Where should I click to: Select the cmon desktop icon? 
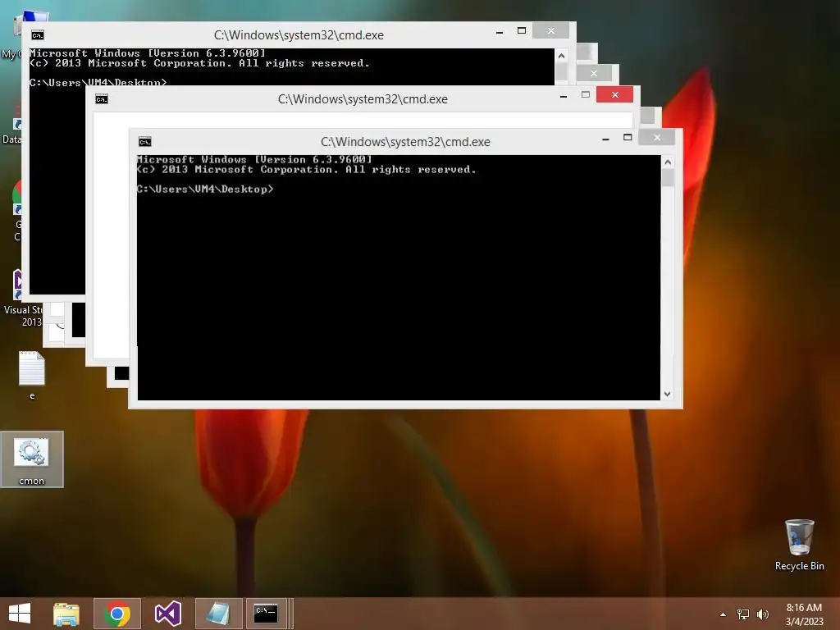(32, 459)
